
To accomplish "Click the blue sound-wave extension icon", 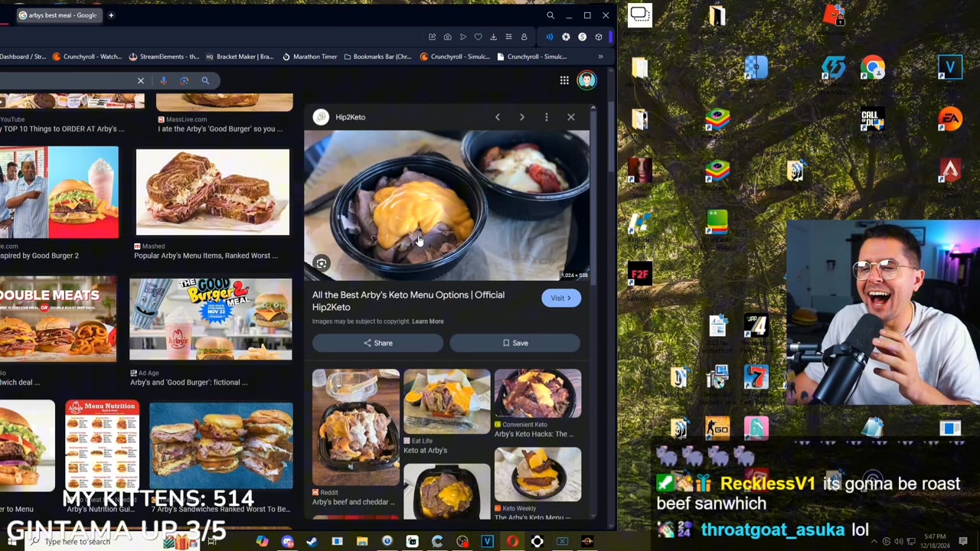I will coord(549,37).
